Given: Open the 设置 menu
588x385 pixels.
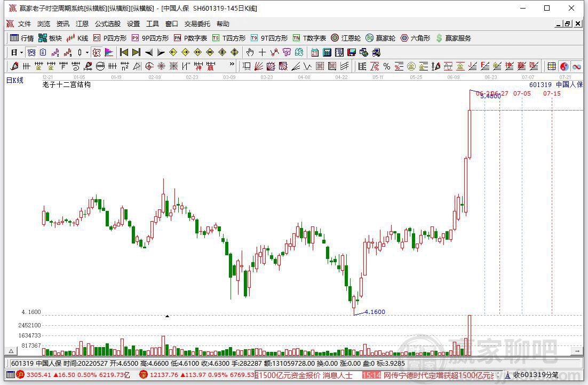Looking at the screenshot, I should point(133,24).
